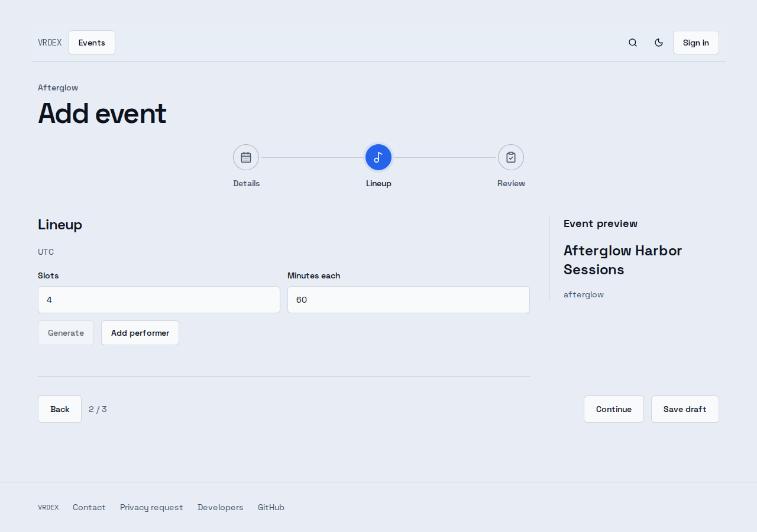Click into the Slots input field

pos(159,300)
